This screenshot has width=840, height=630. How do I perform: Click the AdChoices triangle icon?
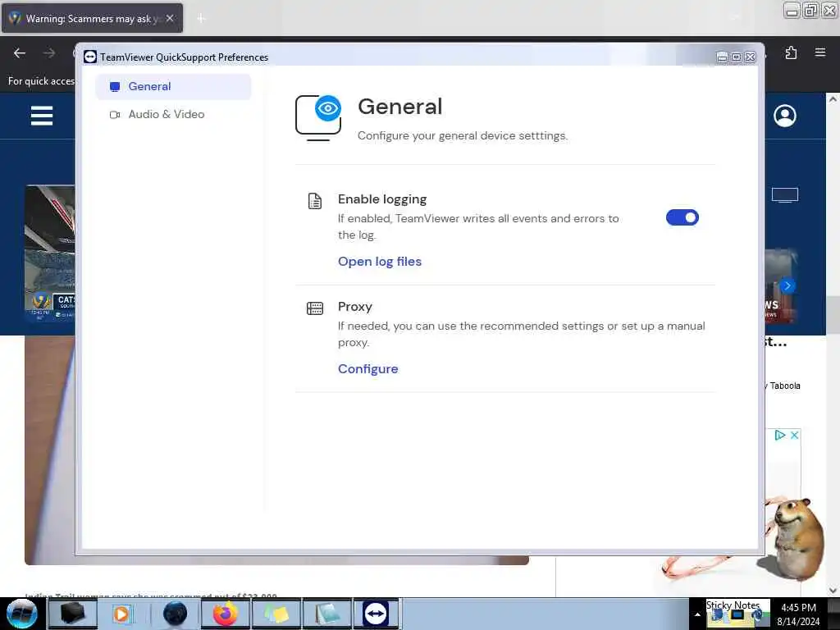coord(780,435)
